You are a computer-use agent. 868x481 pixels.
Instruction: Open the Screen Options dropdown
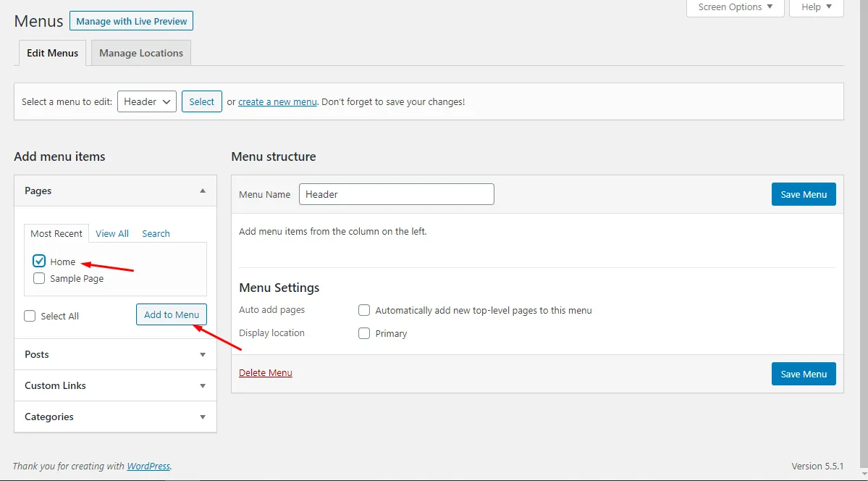pyautogui.click(x=735, y=7)
